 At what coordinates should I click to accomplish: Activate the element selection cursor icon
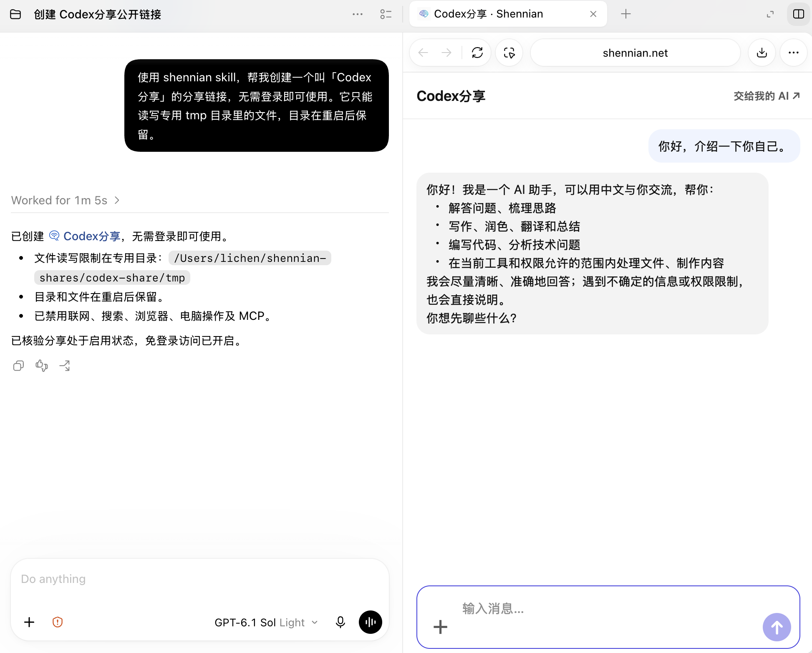tap(509, 53)
